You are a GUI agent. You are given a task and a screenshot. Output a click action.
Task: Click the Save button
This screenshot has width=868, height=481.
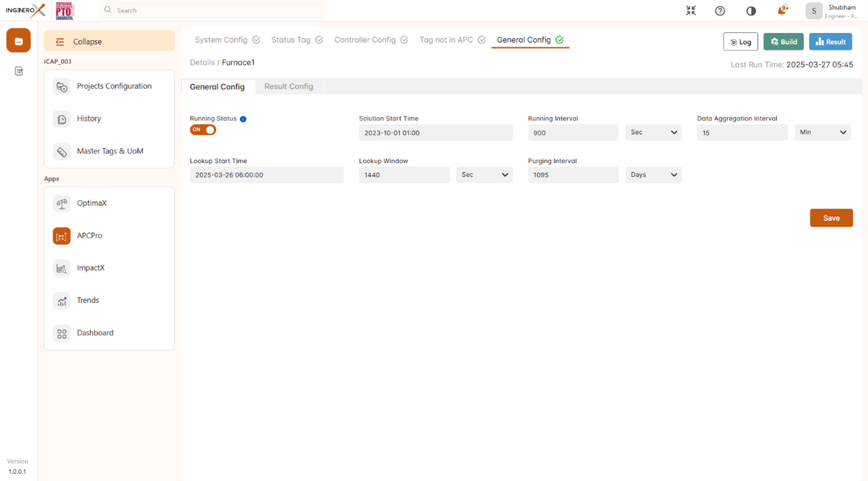tap(831, 218)
